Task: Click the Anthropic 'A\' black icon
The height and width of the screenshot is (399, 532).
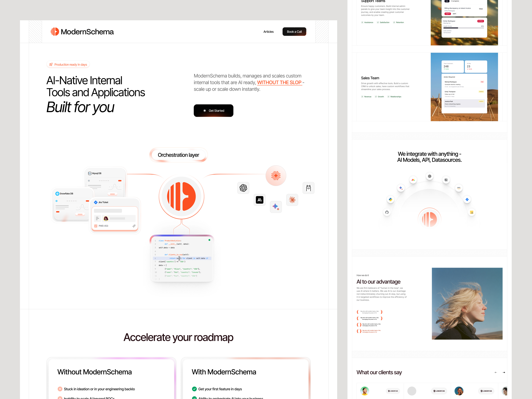Action: tap(260, 200)
